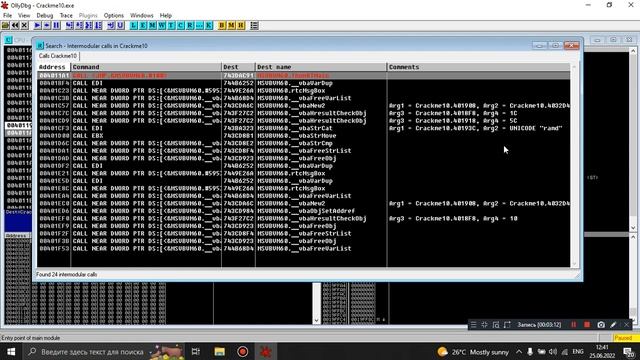
Task: Open Executable modules via E icon
Action: coord(143,25)
